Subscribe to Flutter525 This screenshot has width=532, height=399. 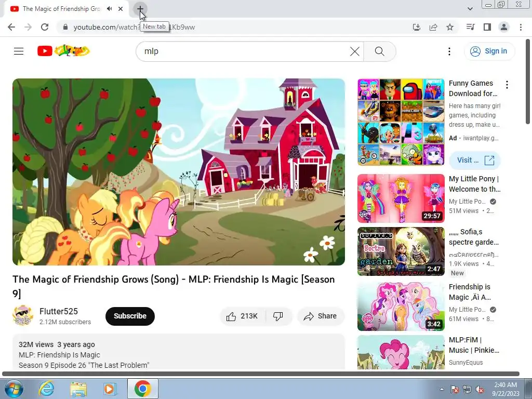coord(130,316)
